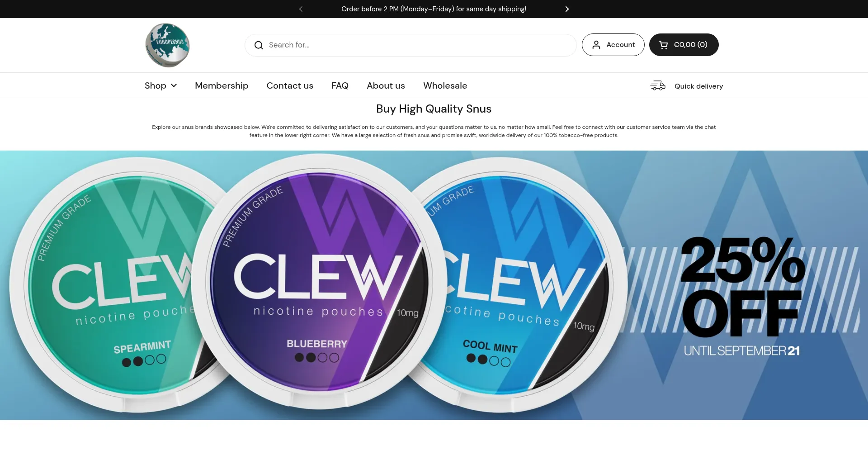The height and width of the screenshot is (449, 868).
Task: Open the FAQ page
Action: pyautogui.click(x=340, y=85)
